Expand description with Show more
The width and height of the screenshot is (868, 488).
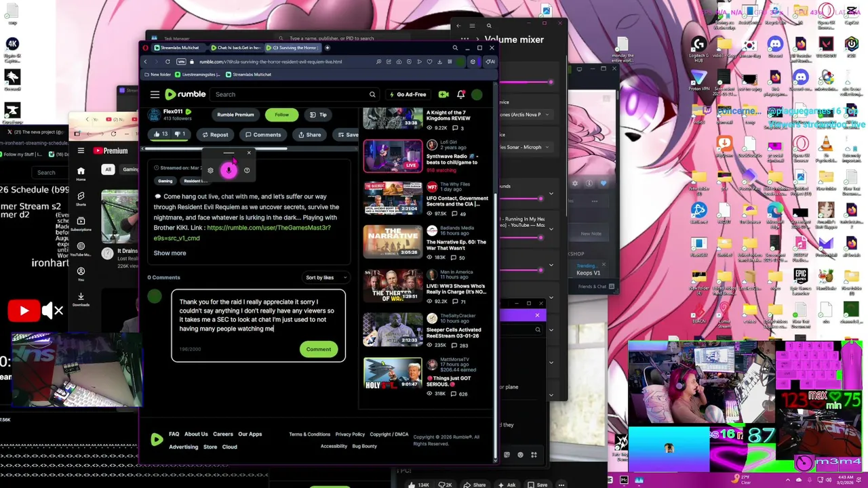[x=170, y=253]
